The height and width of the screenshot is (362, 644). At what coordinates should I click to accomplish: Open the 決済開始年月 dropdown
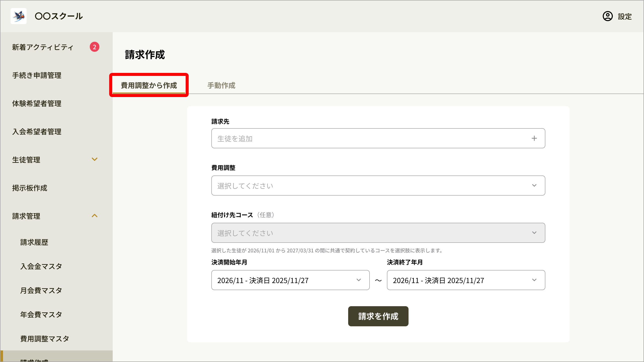[290, 280]
